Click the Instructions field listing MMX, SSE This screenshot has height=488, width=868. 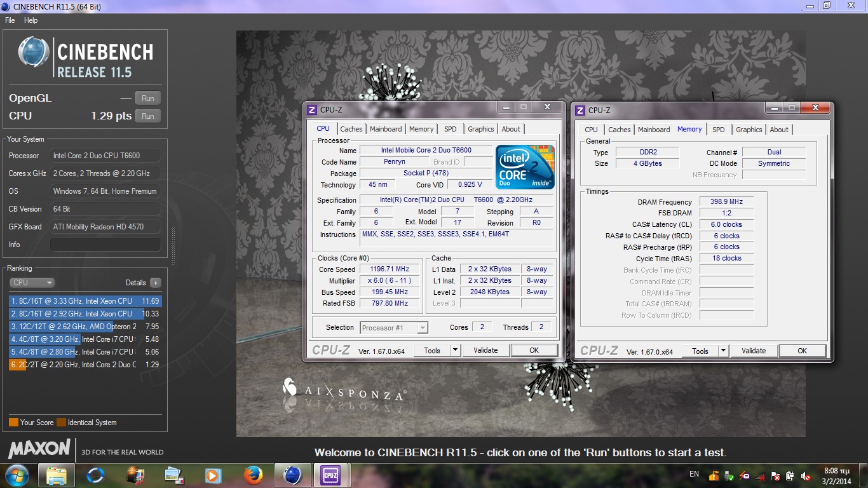455,238
